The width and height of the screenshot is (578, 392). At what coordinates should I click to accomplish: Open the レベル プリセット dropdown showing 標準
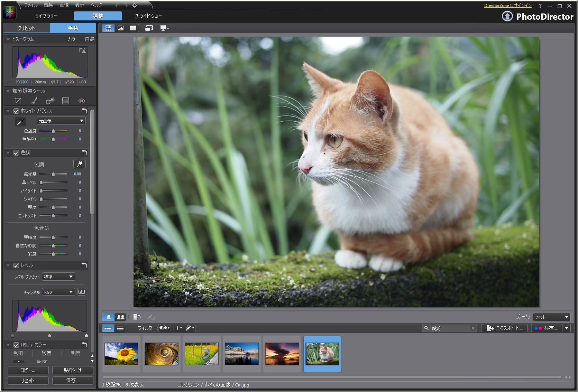click(58, 276)
